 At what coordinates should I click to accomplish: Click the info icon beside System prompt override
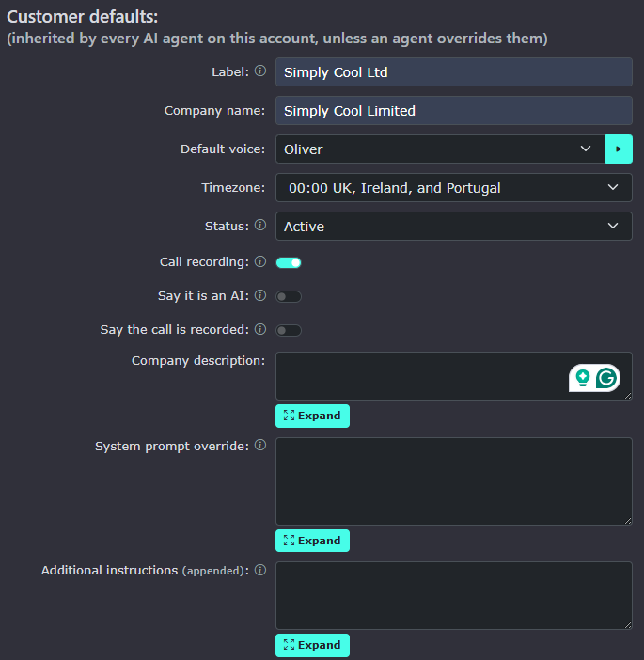[260, 445]
